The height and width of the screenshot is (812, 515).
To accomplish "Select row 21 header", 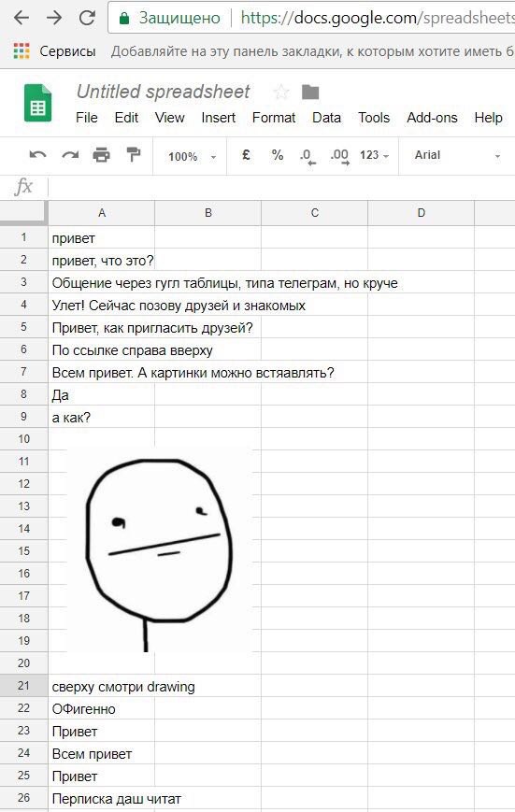I will (x=23, y=686).
